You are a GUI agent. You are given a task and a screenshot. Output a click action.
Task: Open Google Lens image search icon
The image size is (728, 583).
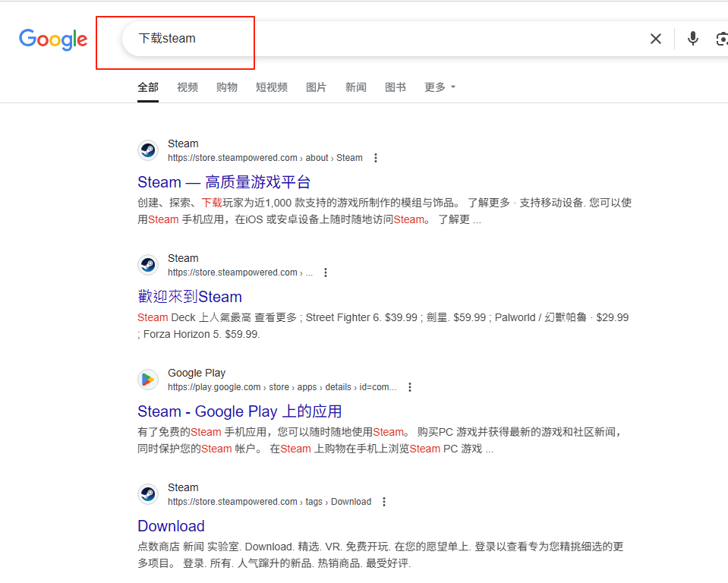tap(722, 38)
